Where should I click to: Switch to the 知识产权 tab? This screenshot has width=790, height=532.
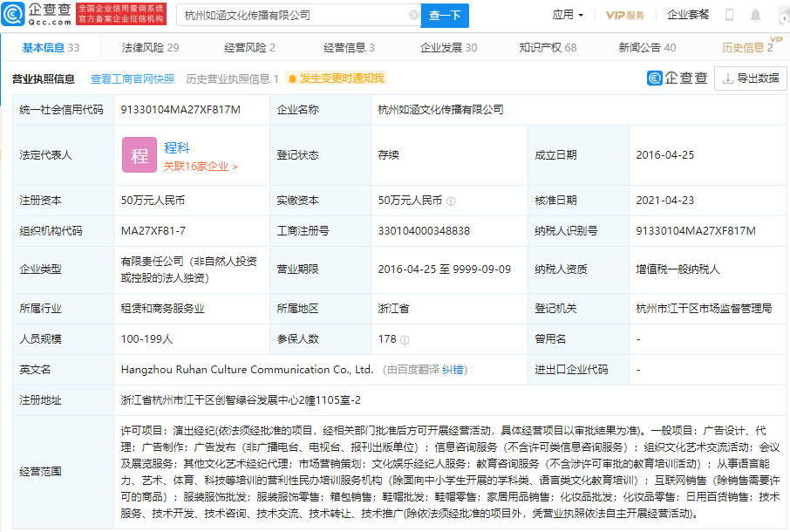click(548, 48)
